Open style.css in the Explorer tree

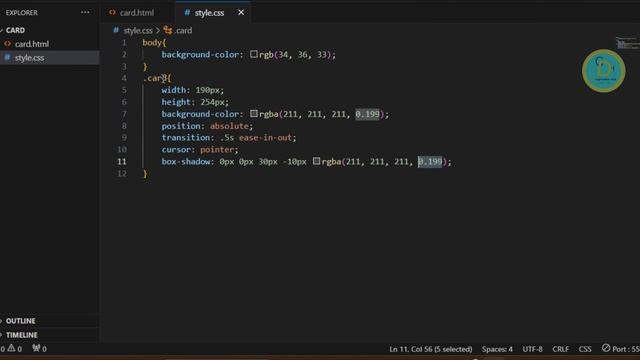pos(29,58)
